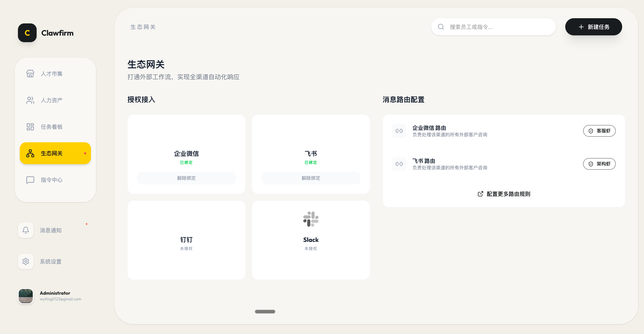Screen dimensions: 644x334
Task: Select the 架构虾 assignee badge
Action: [x=599, y=164]
